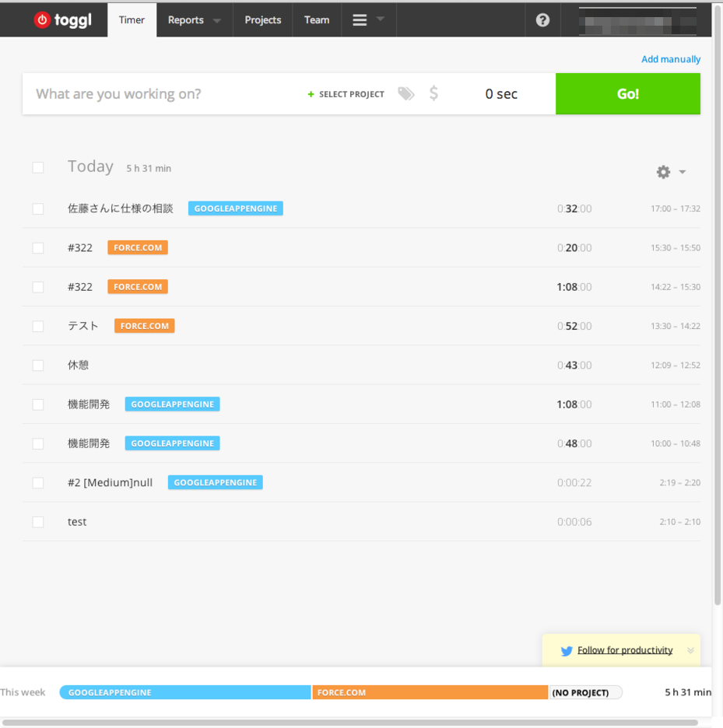Image resolution: width=723 pixels, height=728 pixels.
Task: Click GOOGLEAPPENGINE tag on 佐藤さんに仕様の相談 entry
Action: [236, 208]
